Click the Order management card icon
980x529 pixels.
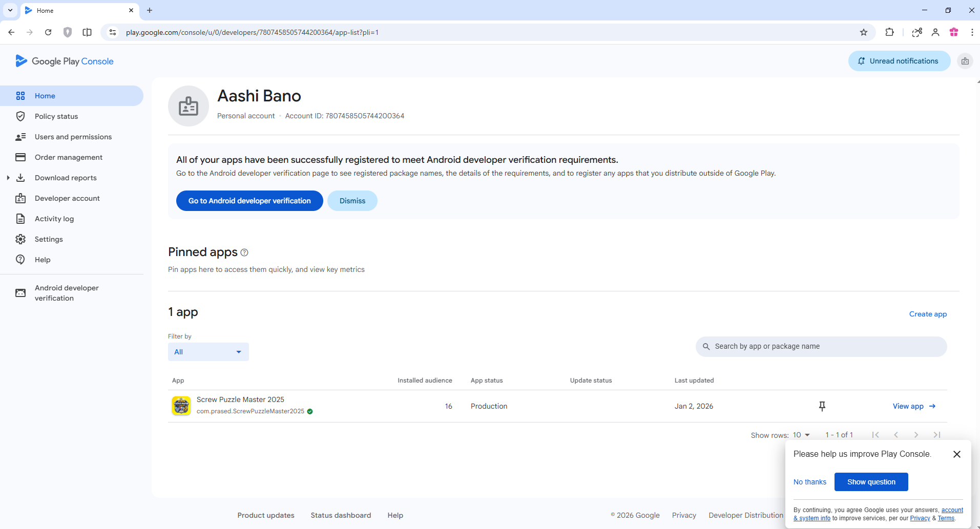20,157
